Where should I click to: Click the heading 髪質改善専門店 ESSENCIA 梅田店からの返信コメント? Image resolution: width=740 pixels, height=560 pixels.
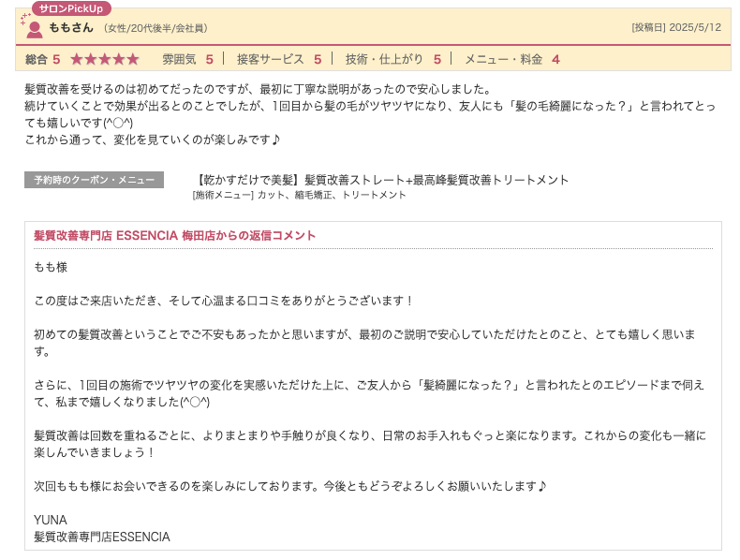pos(174,235)
